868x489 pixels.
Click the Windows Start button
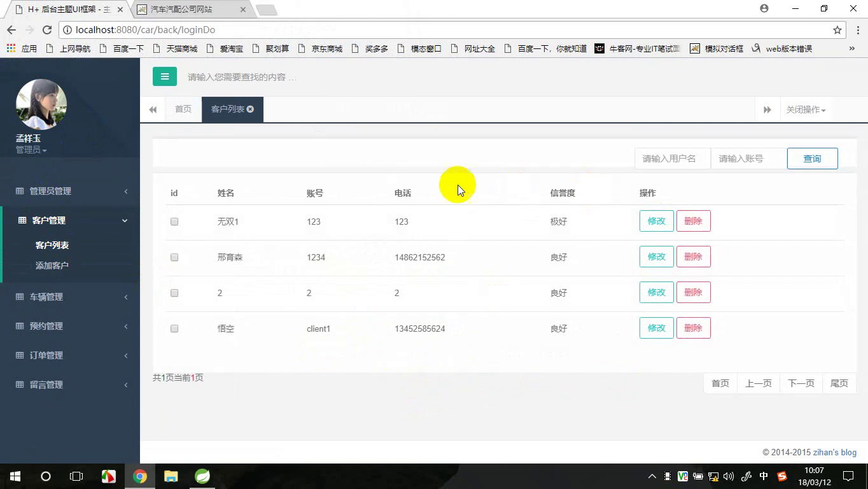(x=15, y=476)
